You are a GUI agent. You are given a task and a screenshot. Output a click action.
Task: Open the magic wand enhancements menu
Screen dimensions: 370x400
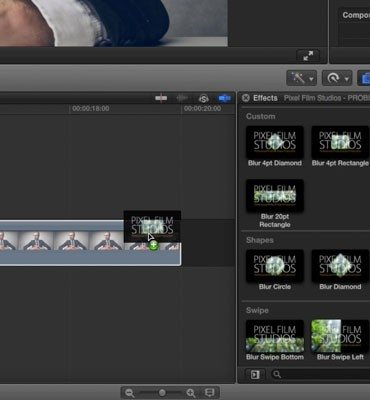tap(302, 78)
